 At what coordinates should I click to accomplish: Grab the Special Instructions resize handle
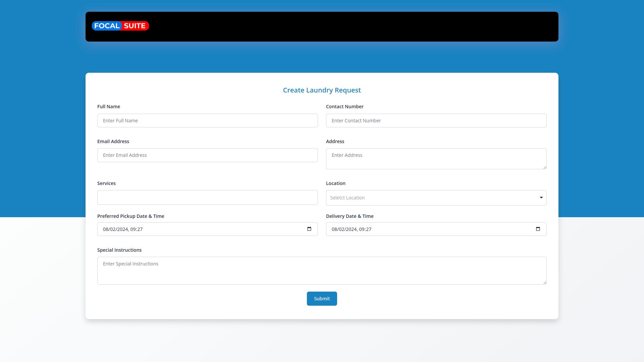pyautogui.click(x=545, y=283)
